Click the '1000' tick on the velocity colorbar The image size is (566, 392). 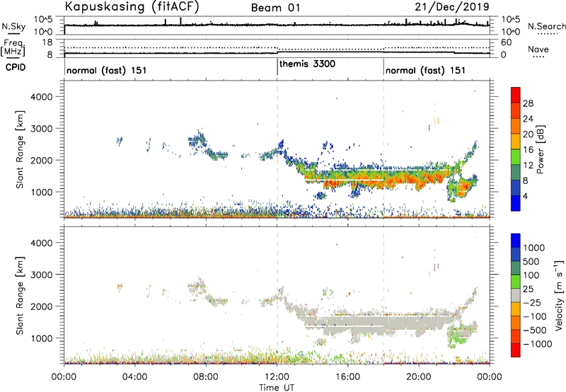[533, 248]
